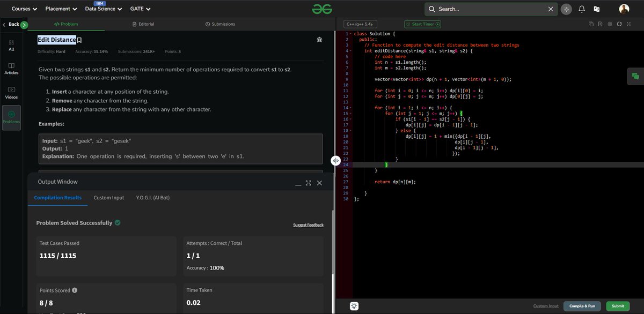
Task: Select the Compilation Results tab
Action: (x=58, y=198)
